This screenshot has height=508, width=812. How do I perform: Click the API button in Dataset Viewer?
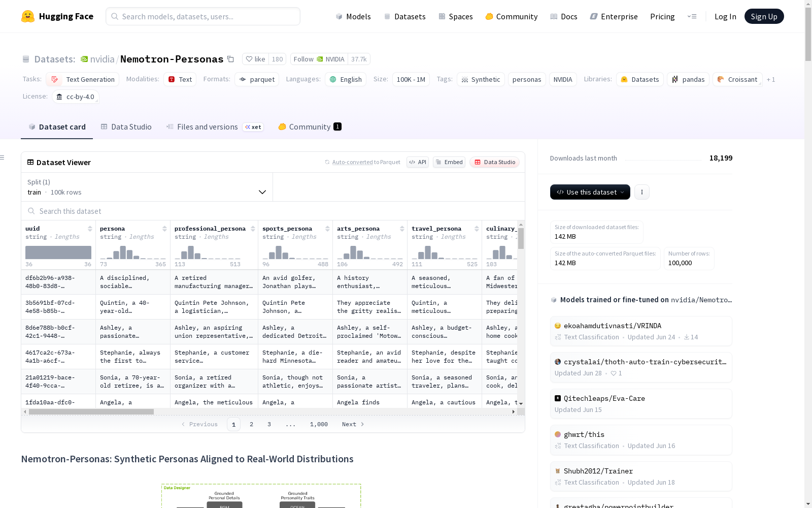tap(418, 162)
